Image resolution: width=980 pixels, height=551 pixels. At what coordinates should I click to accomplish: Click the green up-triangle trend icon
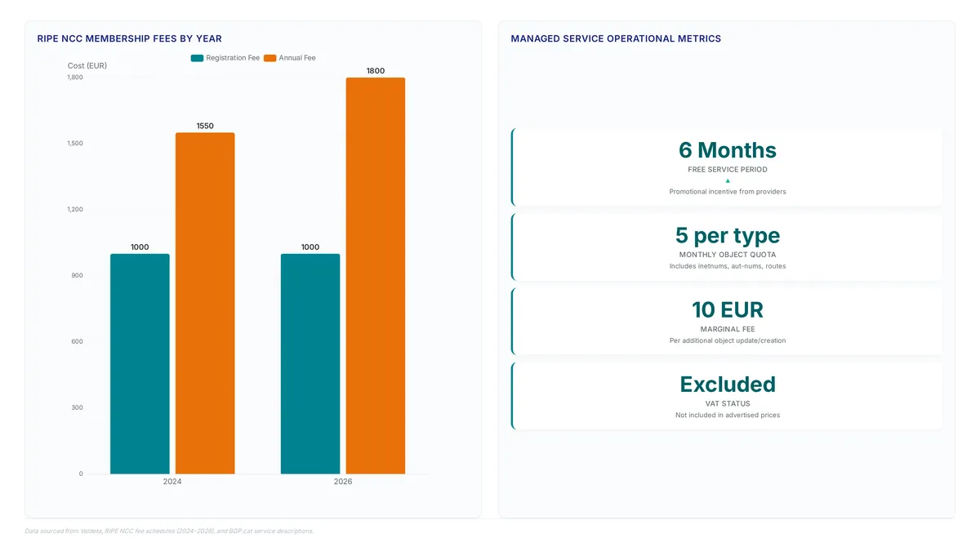[728, 181]
